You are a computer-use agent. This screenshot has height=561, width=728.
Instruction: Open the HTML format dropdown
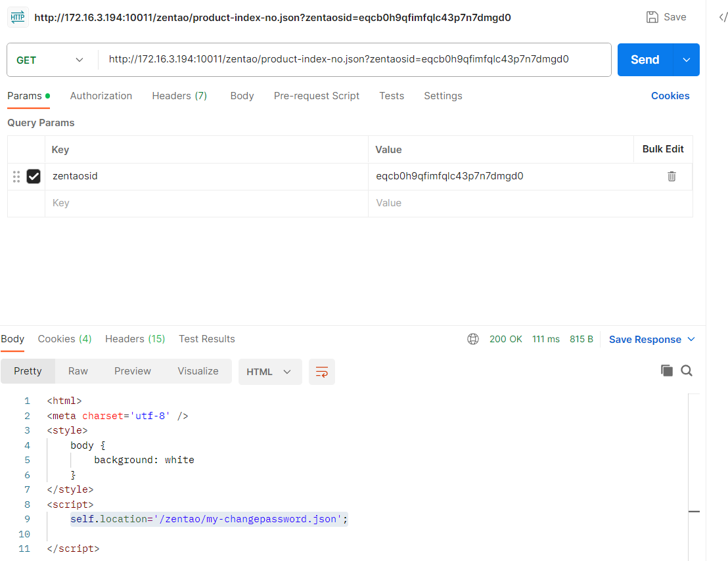point(269,372)
